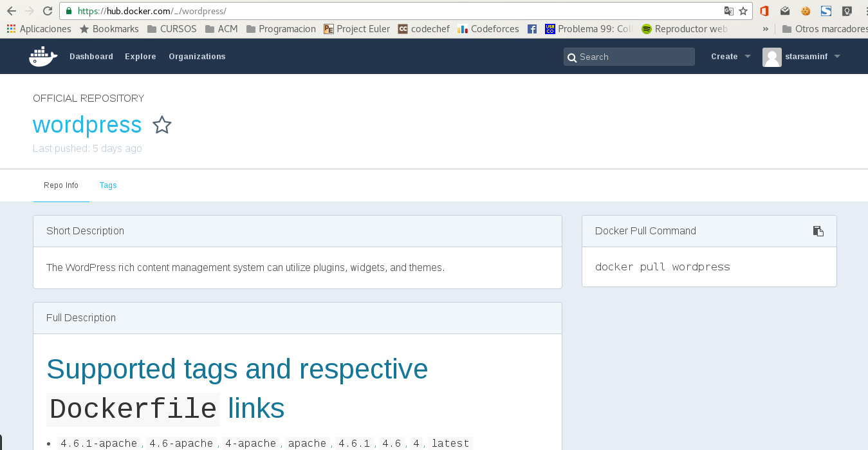Open the codechef bookmark

pyautogui.click(x=423, y=29)
